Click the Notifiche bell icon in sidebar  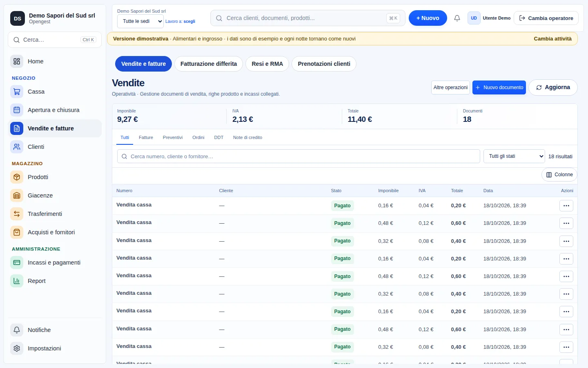point(17,330)
